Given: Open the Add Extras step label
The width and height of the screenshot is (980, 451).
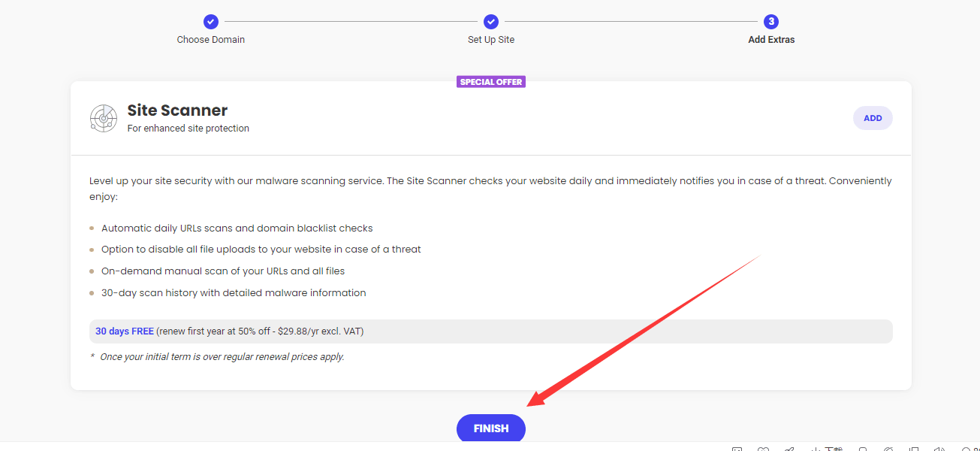Looking at the screenshot, I should (770, 39).
